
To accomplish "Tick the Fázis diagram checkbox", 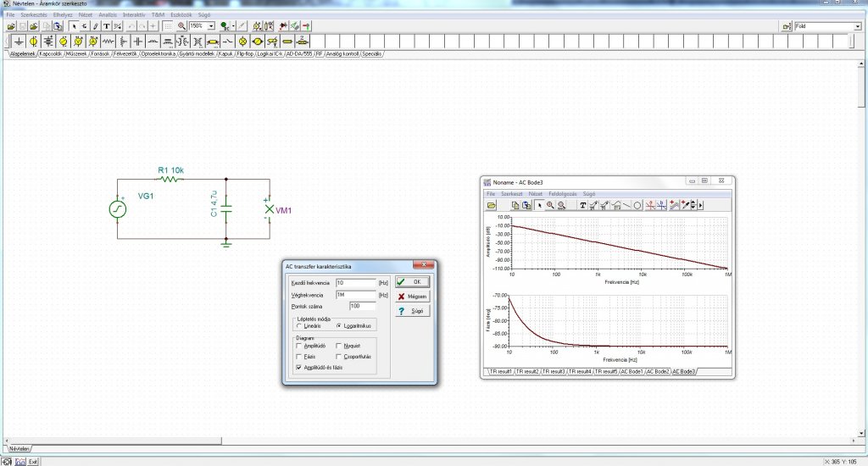I will (298, 357).
